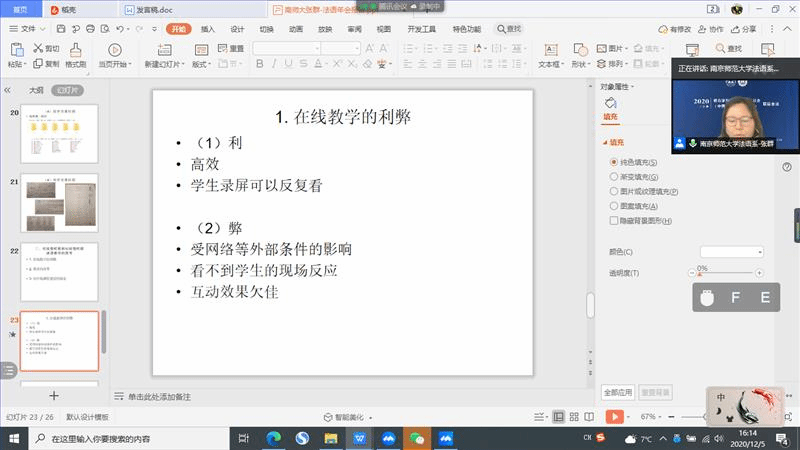Viewport: 800px width, 450px height.
Task: Open Microsoft Edge from the taskbar
Action: coord(273,438)
